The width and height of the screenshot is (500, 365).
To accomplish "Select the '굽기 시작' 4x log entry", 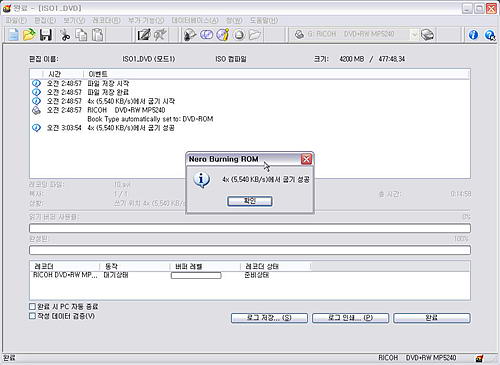I will click(x=250, y=101).
